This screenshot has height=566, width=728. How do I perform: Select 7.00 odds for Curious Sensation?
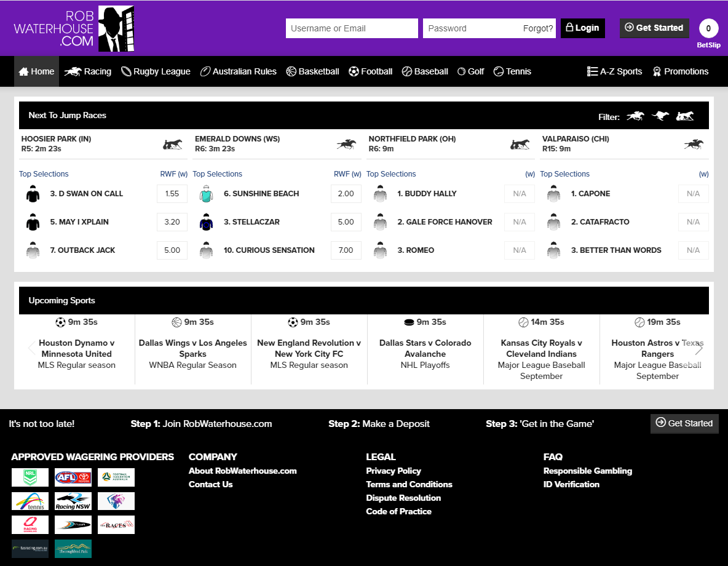click(x=346, y=250)
